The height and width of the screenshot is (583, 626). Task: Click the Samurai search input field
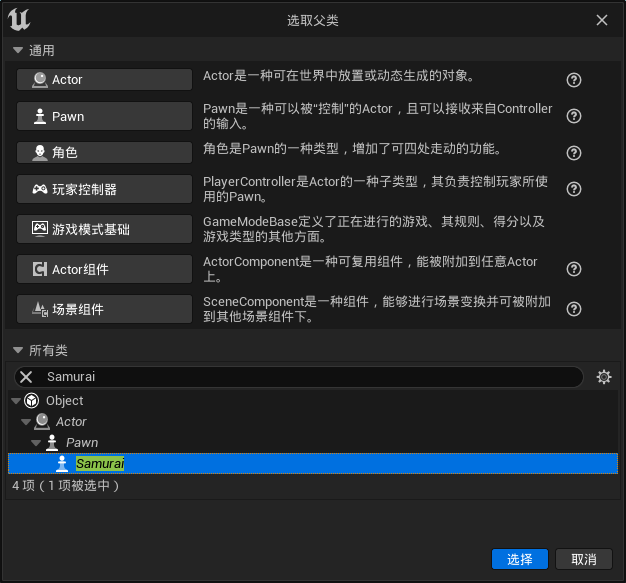(299, 377)
